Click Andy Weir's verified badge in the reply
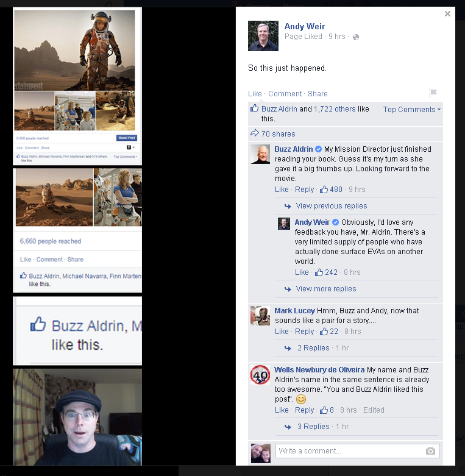The width and height of the screenshot is (465, 476). (335, 222)
